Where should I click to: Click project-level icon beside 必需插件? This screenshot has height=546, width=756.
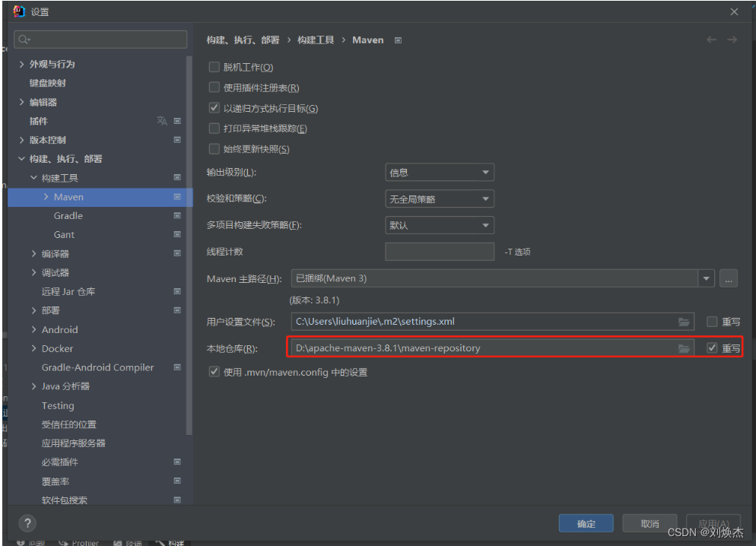click(x=177, y=462)
